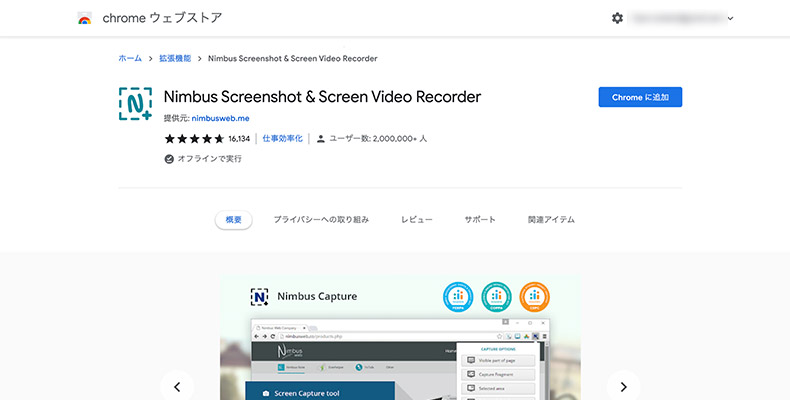Go to ホーム breadcrumb link
790x400 pixels.
point(130,58)
